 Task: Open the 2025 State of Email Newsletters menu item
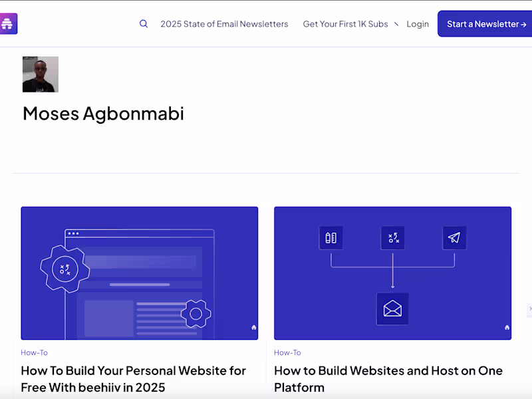[x=224, y=24]
